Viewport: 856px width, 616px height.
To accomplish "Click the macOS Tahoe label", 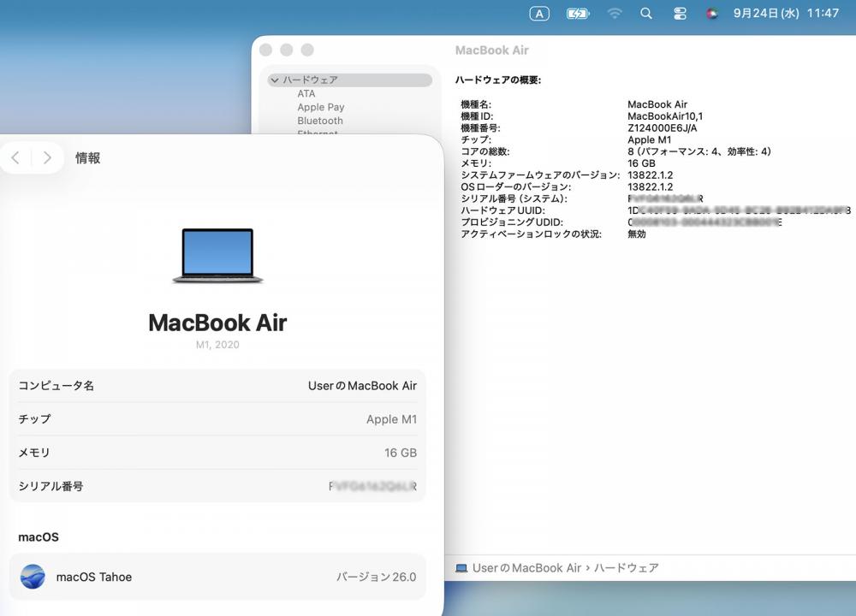I will pos(94,577).
